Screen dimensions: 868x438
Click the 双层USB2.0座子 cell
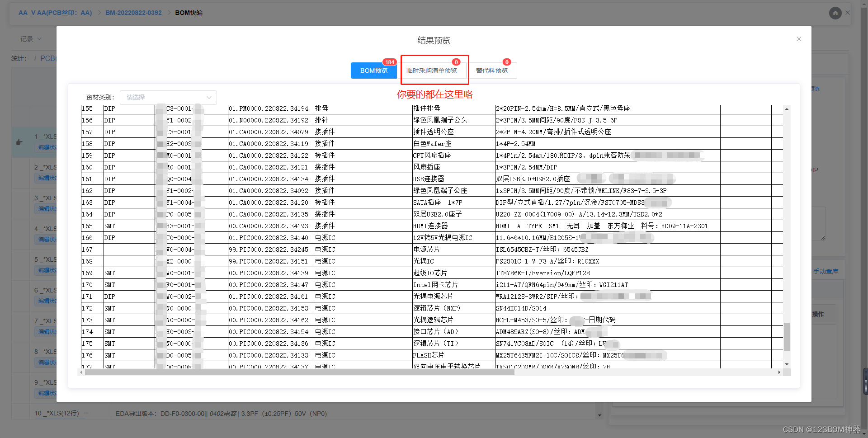(453, 214)
